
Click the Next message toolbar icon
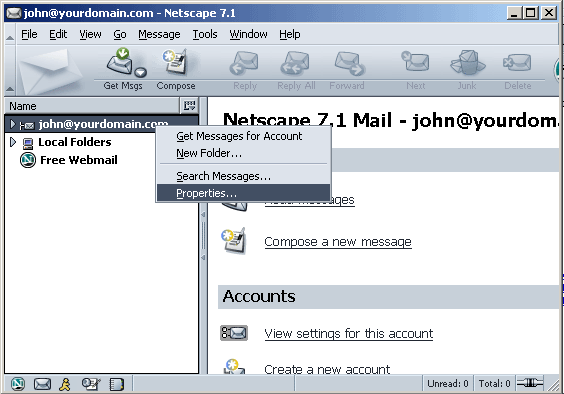415,62
